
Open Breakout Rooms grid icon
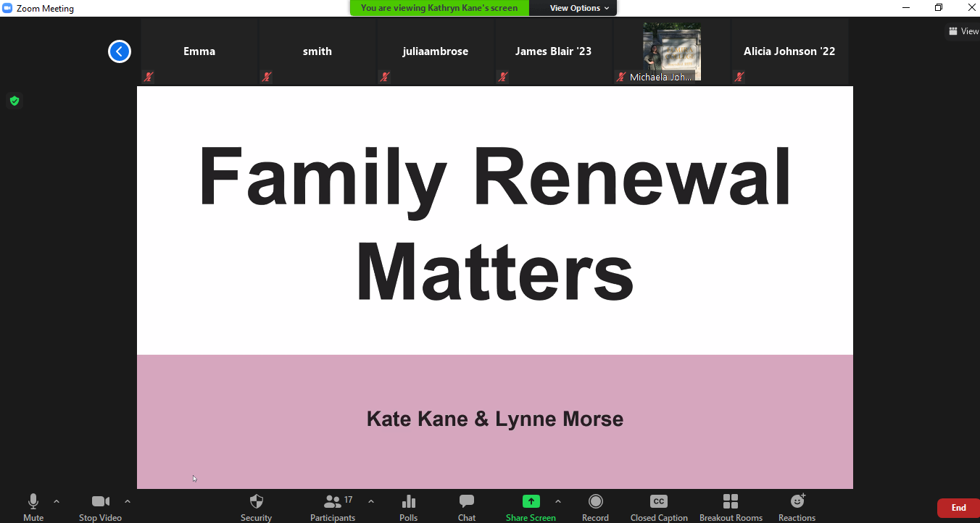pyautogui.click(x=731, y=501)
